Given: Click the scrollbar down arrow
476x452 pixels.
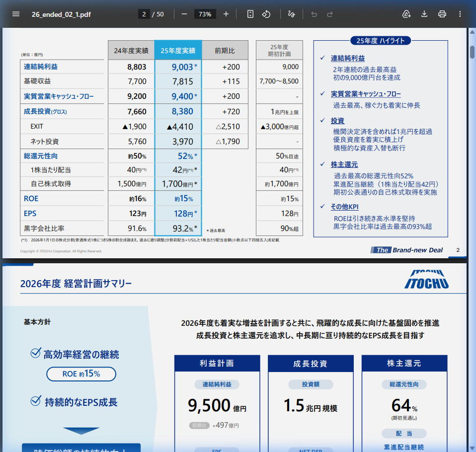Looking at the screenshot, I should point(472,449).
